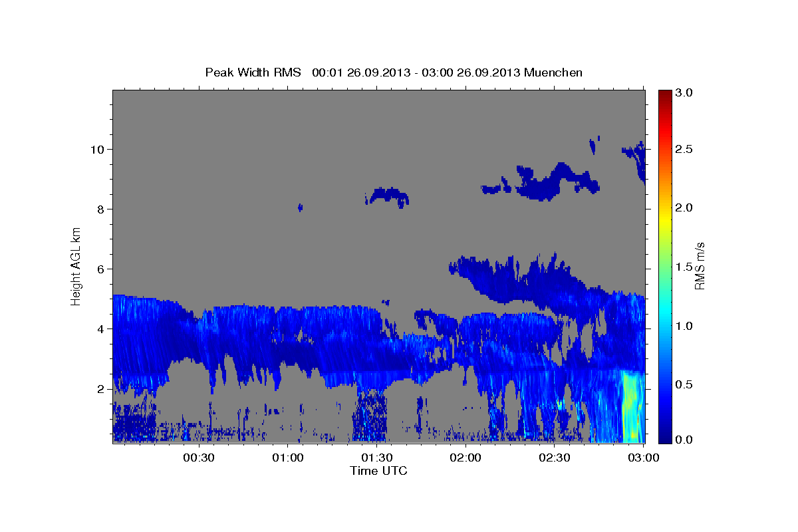Click the plot title 'Peak Width RMS'
This screenshot has height=532, width=798.
253,72
